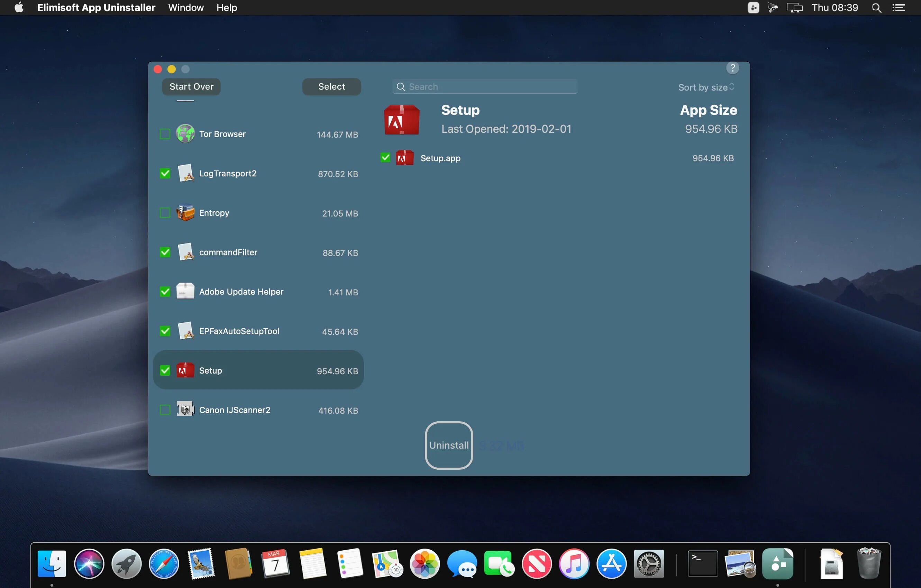
Task: Click the large Adobe Setup icon in details
Action: click(401, 120)
